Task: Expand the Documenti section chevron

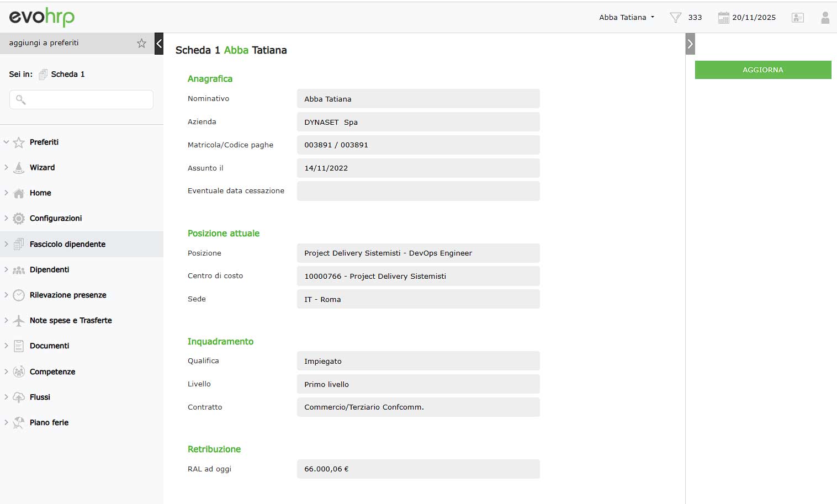Action: click(x=6, y=346)
